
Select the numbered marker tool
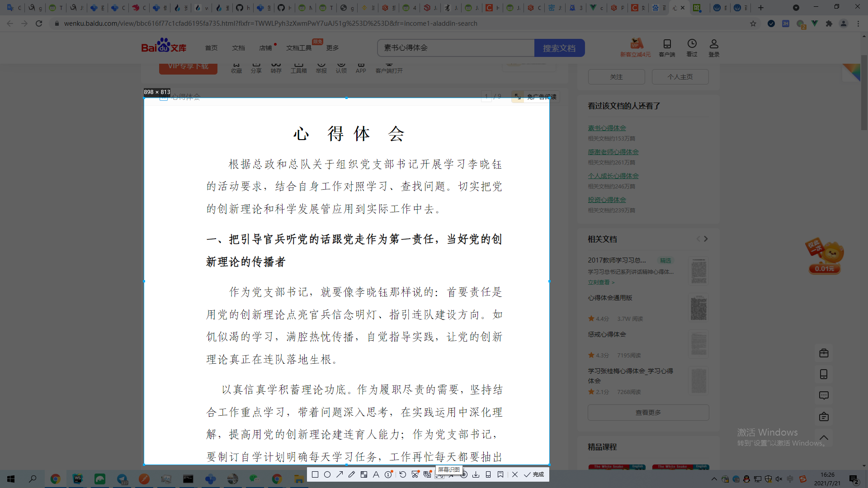[388, 474]
